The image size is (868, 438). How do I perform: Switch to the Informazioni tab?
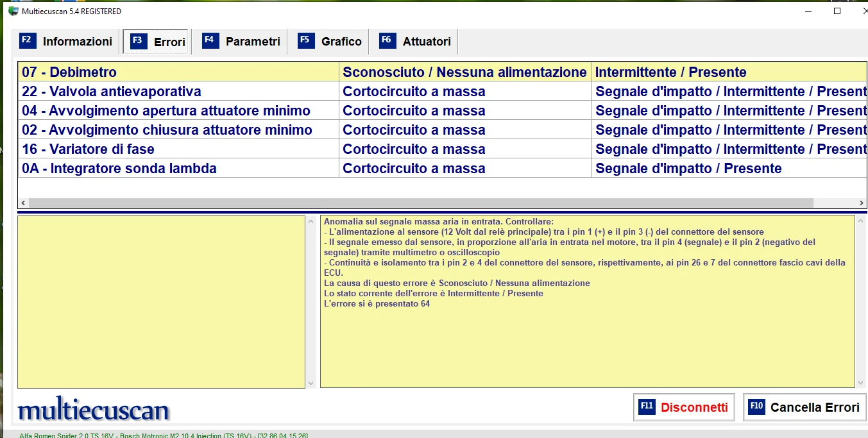[x=77, y=42]
